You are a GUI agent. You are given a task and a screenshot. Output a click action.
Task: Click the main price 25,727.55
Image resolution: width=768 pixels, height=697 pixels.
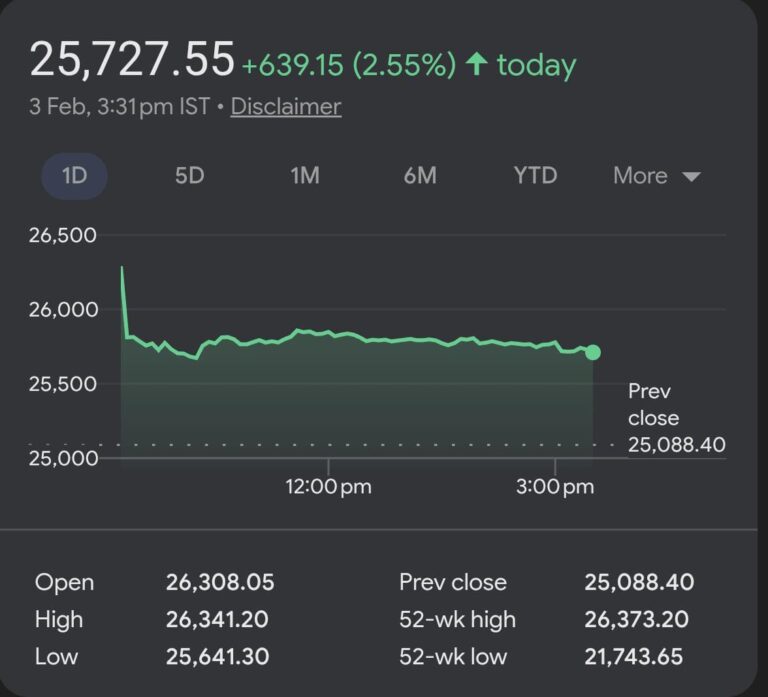[132, 60]
